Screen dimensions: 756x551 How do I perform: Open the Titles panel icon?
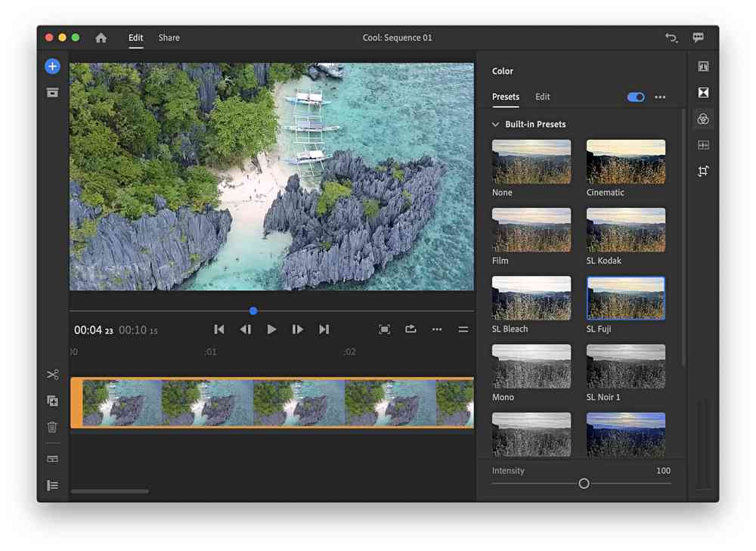pyautogui.click(x=703, y=67)
